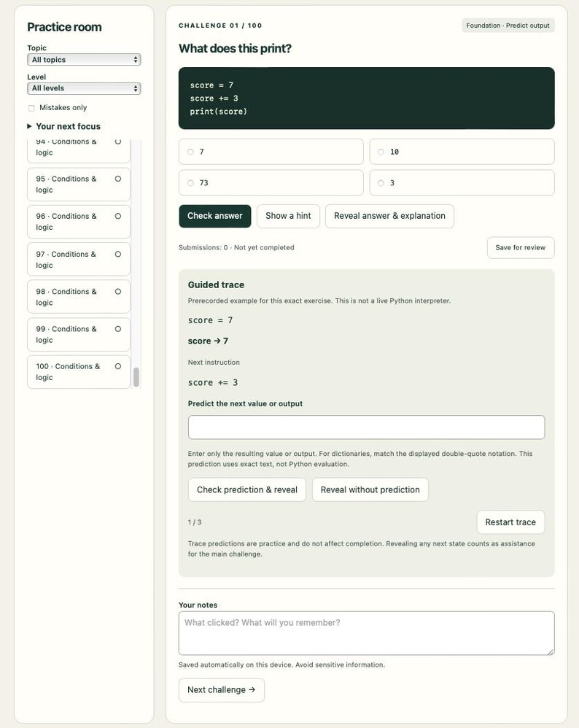This screenshot has width=579, height=728.
Task: Open challenge 96 Conditions & logic
Action: [x=79, y=222]
